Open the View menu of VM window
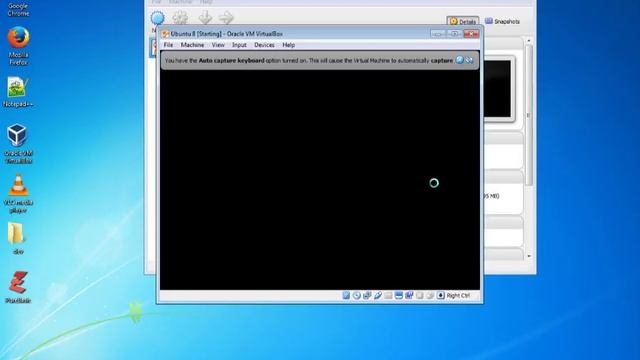The height and width of the screenshot is (360, 640). pyautogui.click(x=218, y=45)
